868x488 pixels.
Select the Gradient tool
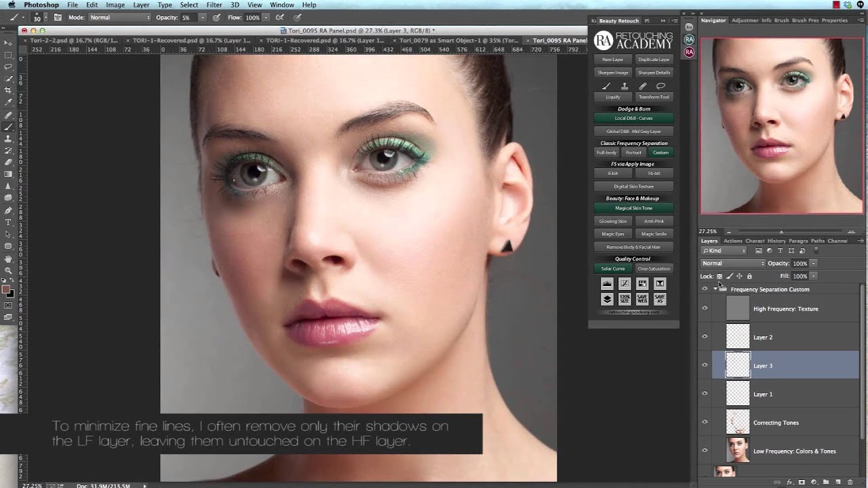point(9,174)
